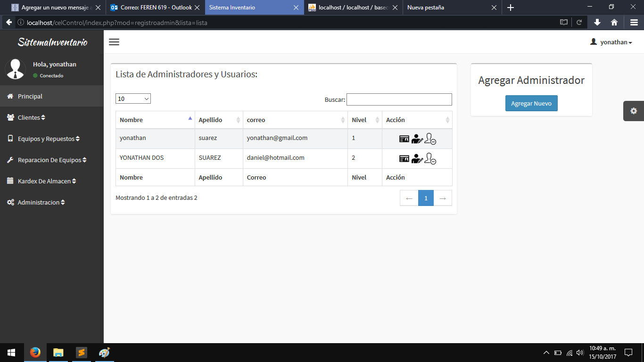644x362 pixels.
Task: Select the Sistema Inventario browser tab
Action: click(255, 8)
